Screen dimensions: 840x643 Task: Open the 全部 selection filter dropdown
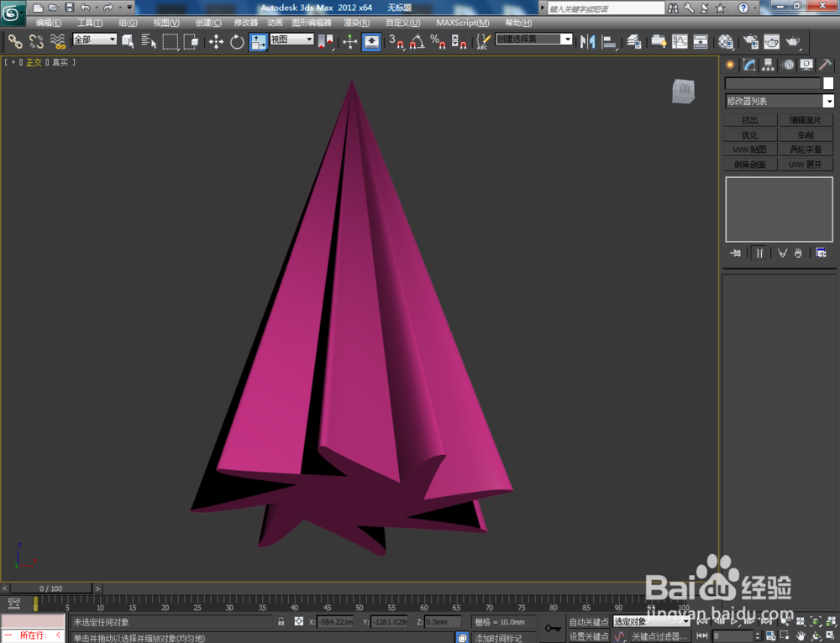click(95, 39)
